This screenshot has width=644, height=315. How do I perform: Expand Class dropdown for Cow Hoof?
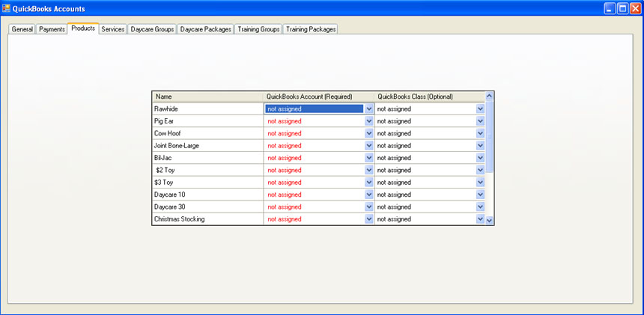[x=481, y=133]
